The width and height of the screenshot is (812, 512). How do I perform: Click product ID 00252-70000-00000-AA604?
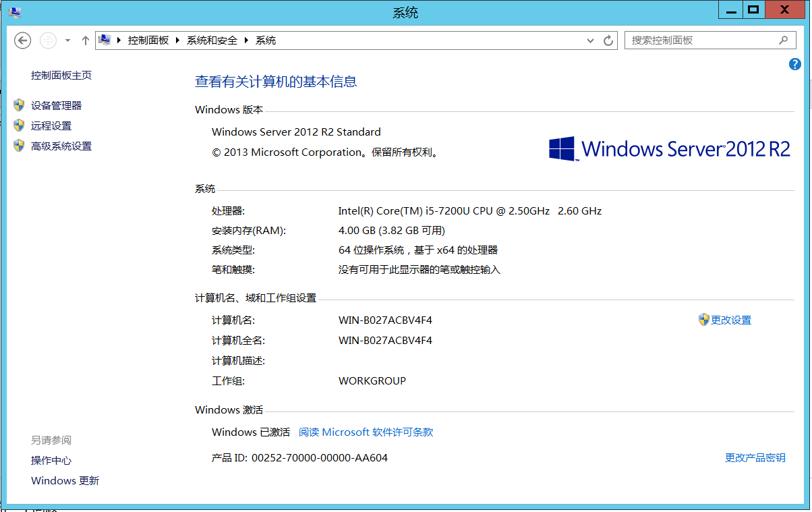320,458
